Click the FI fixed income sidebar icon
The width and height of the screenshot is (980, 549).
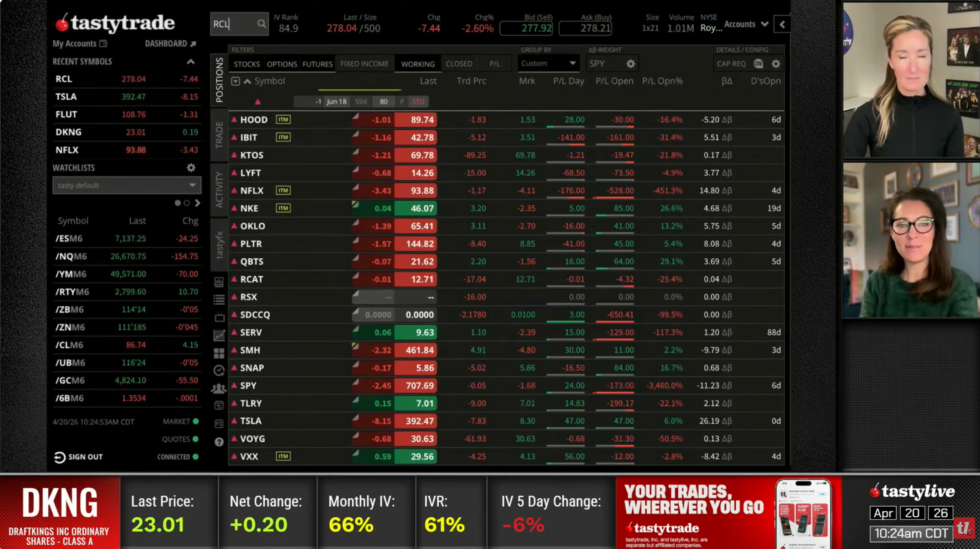pyautogui.click(x=219, y=423)
